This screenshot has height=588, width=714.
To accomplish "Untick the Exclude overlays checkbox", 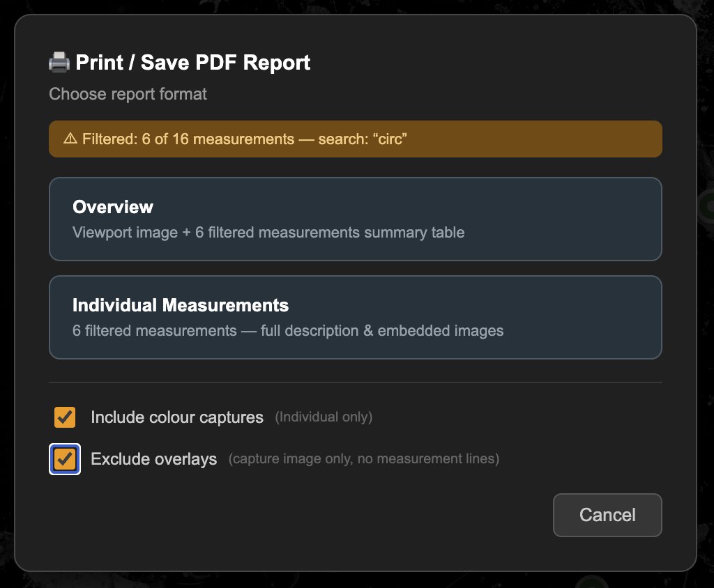I will tap(65, 458).
